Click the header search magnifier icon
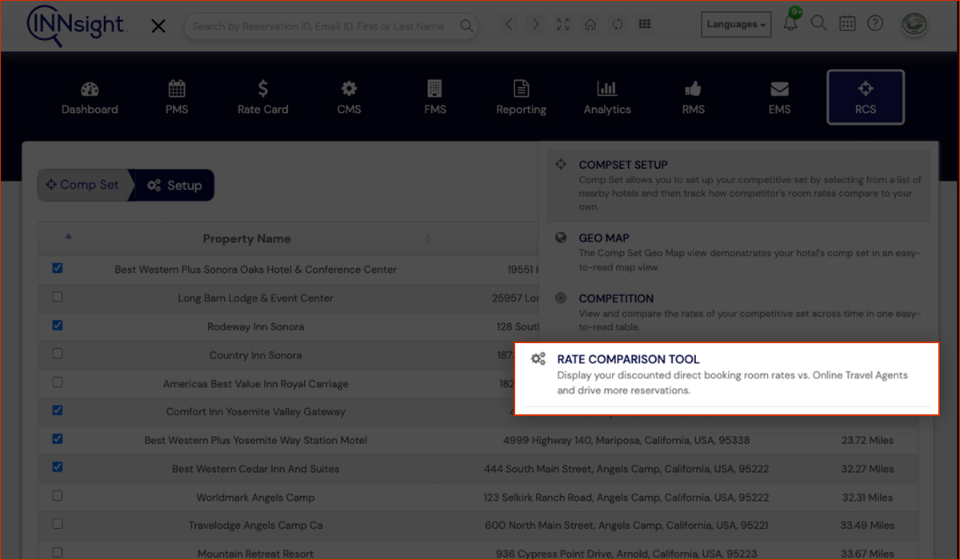The image size is (960, 560). tap(818, 23)
